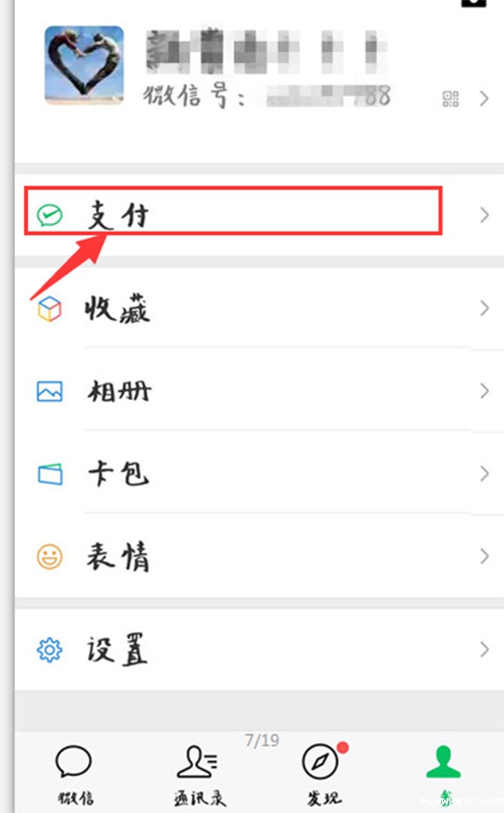Tap the blue photo album icon
Image resolution: width=504 pixels, height=813 pixels.
tap(50, 392)
